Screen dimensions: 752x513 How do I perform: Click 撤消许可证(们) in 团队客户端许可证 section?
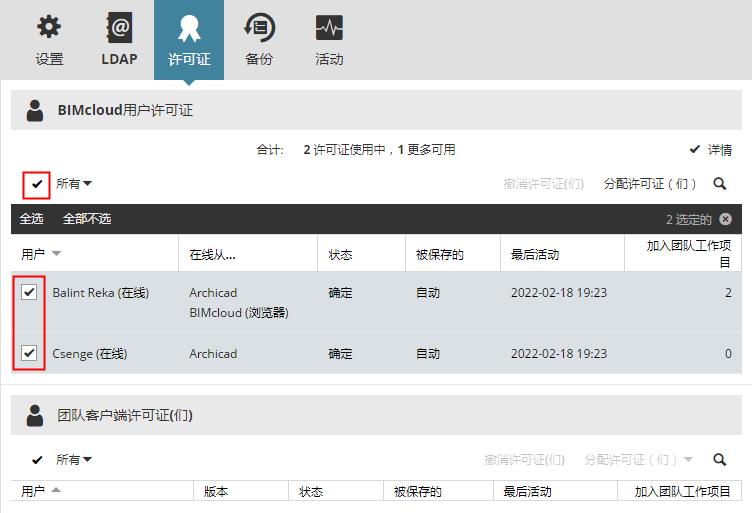point(524,460)
